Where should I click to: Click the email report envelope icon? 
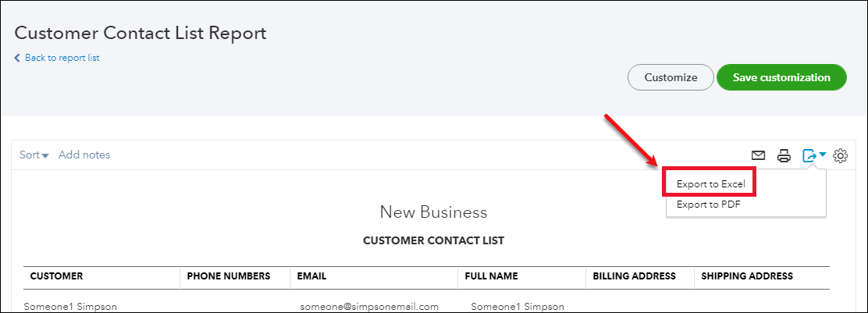click(x=758, y=155)
